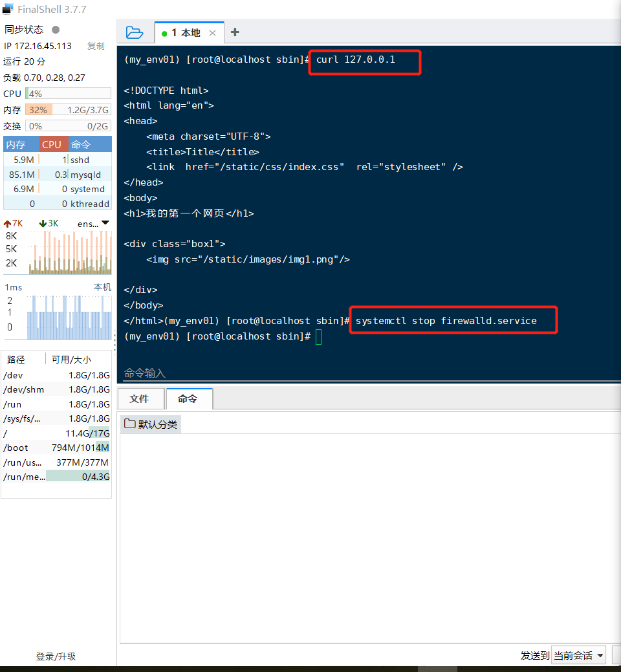Select the /dev disk row
The width and height of the screenshot is (621, 672).
point(56,375)
